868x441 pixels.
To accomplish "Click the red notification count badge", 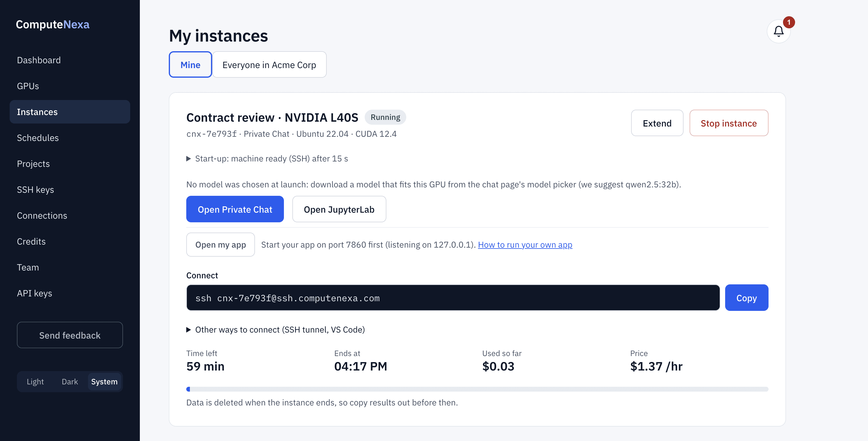I will click(x=788, y=22).
